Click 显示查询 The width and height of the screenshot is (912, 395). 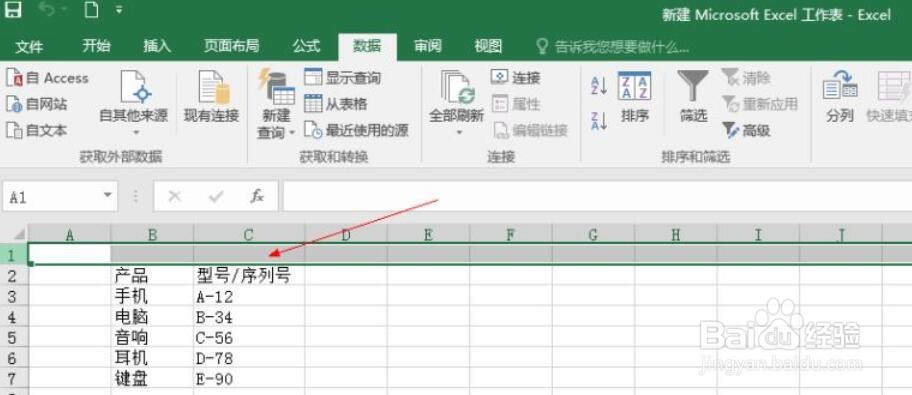[x=343, y=78]
